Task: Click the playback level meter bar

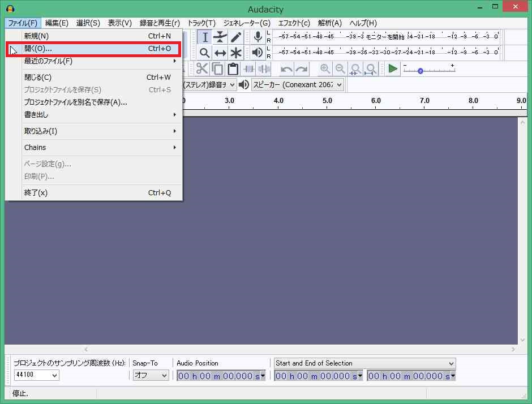Action: pos(387,52)
